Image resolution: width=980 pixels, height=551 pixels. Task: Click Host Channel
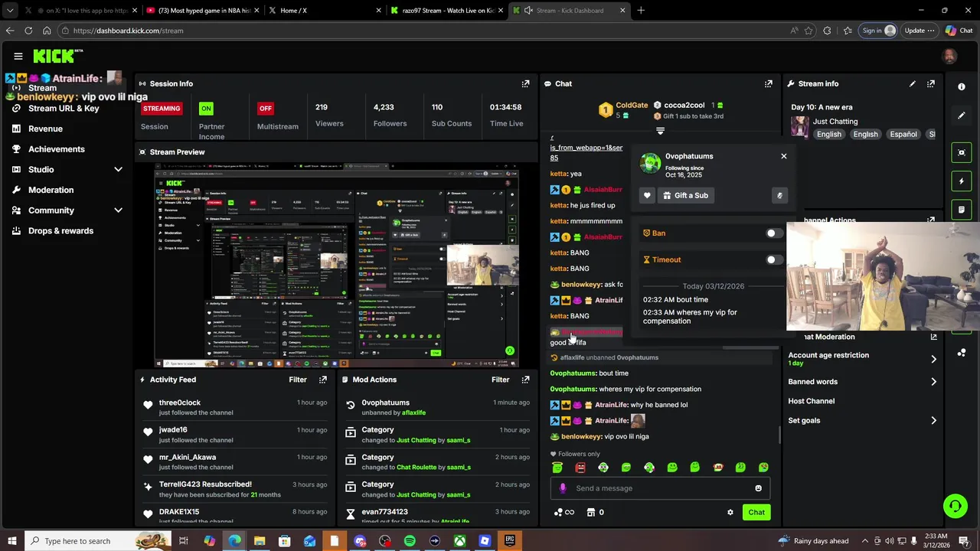pyautogui.click(x=811, y=401)
